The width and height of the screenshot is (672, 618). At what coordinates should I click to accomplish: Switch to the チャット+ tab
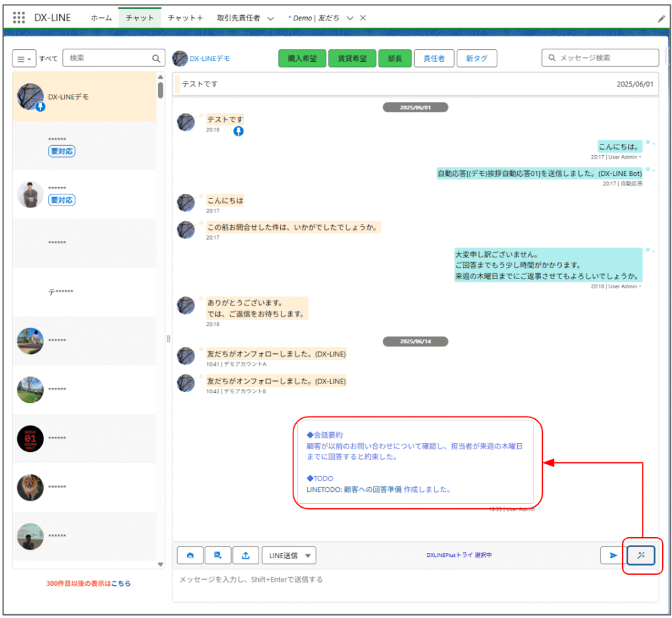(x=185, y=18)
